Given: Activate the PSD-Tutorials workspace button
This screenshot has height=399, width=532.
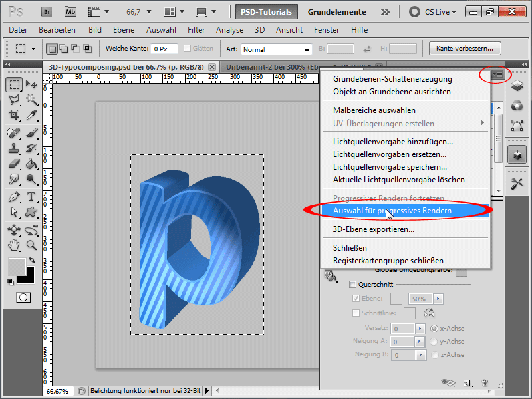Looking at the screenshot, I should [x=267, y=12].
